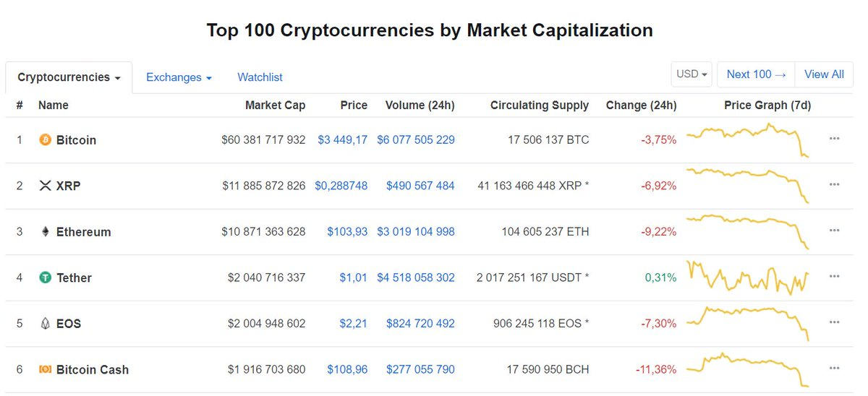This screenshot has height=396, width=868.
Task: Go to Next 100 cryptocurrencies
Action: coord(756,74)
